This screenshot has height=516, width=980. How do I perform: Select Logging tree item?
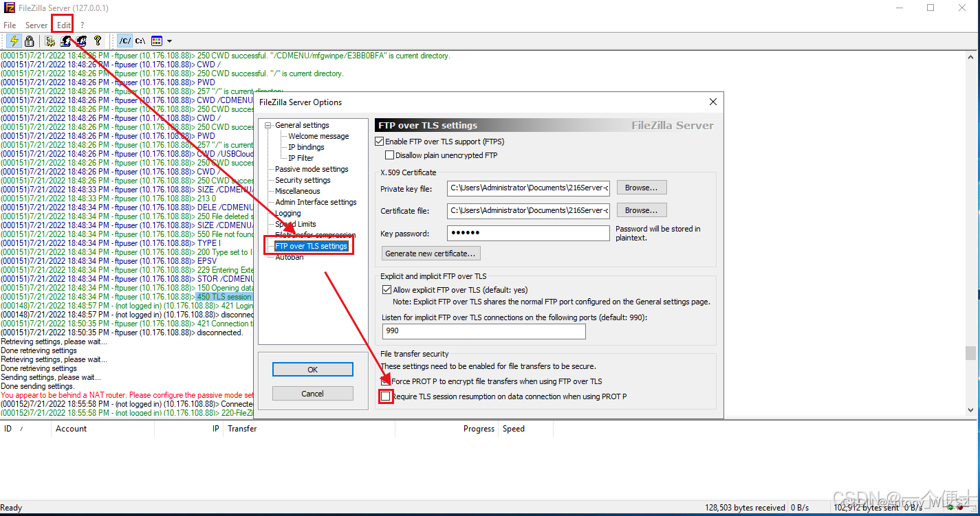(288, 213)
